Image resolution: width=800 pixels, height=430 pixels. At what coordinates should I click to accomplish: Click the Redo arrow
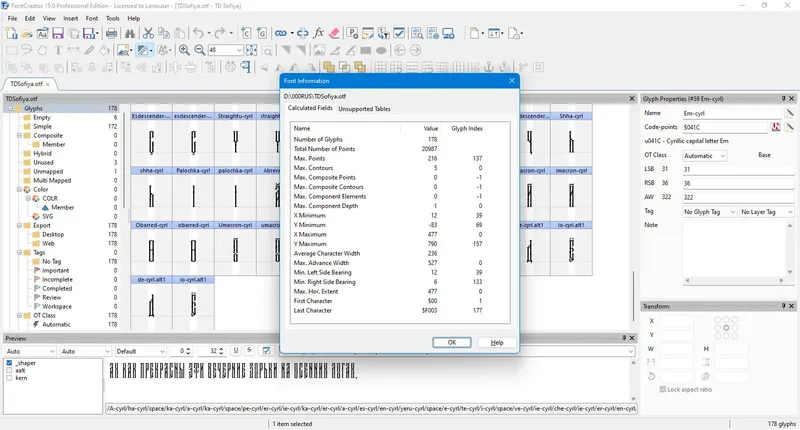pos(219,34)
